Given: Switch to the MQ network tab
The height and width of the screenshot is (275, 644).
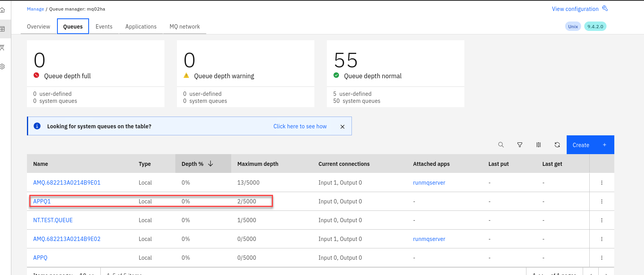Looking at the screenshot, I should (x=184, y=27).
